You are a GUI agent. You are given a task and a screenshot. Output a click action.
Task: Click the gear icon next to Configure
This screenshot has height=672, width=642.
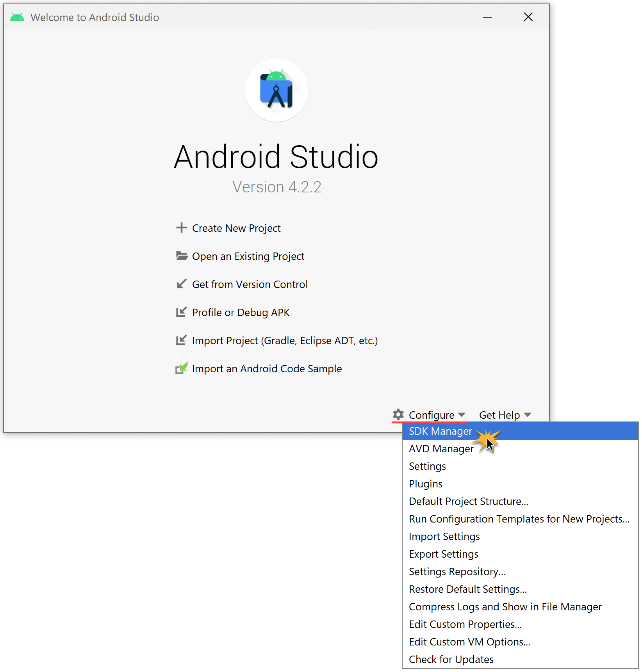coord(398,414)
